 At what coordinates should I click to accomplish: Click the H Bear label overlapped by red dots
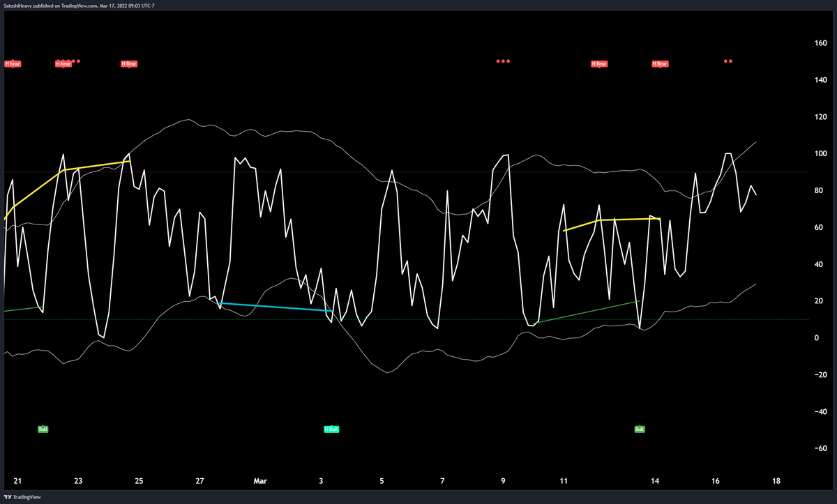(63, 63)
